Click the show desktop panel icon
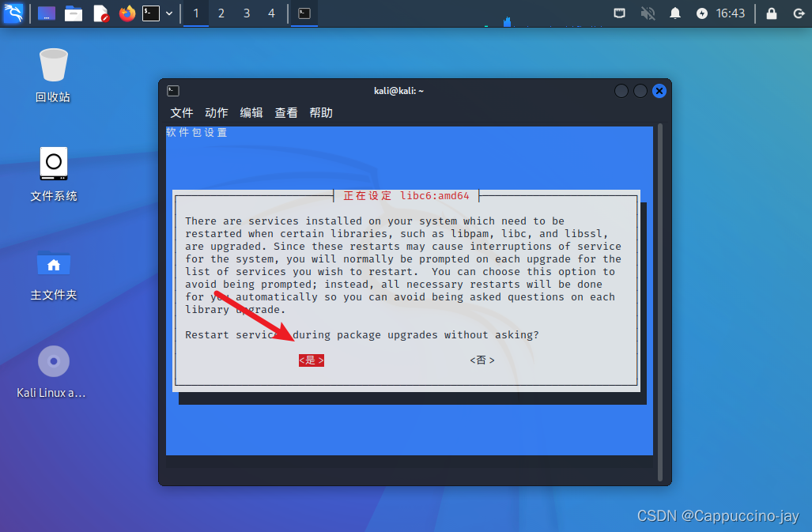The image size is (812, 532). [x=46, y=13]
